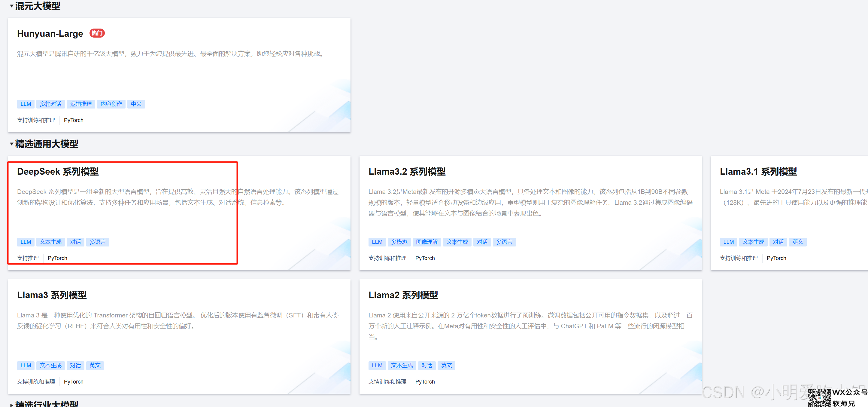Click the 图像理解 tag on Llama3.2 card
This screenshot has width=868, height=407.
tap(426, 242)
